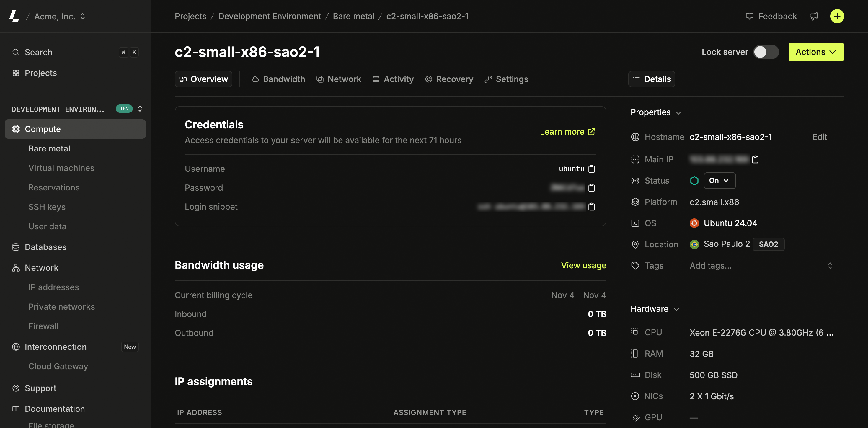Image resolution: width=868 pixels, height=428 pixels.
Task: Open the Search icon in sidebar
Action: click(x=15, y=52)
